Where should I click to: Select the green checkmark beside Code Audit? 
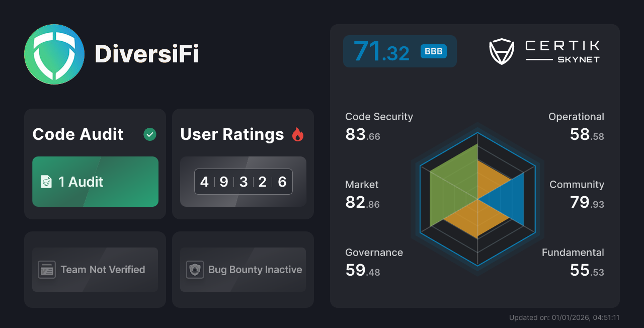point(149,134)
